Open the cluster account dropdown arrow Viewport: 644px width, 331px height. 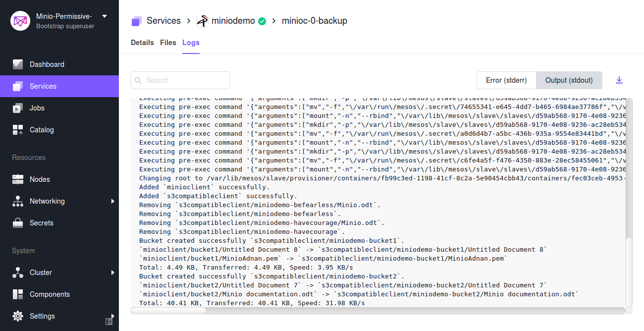(104, 16)
